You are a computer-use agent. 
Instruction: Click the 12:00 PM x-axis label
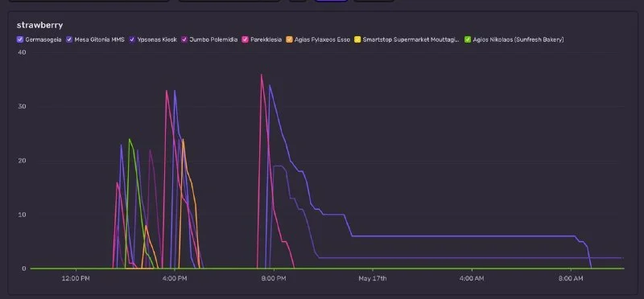[76, 278]
